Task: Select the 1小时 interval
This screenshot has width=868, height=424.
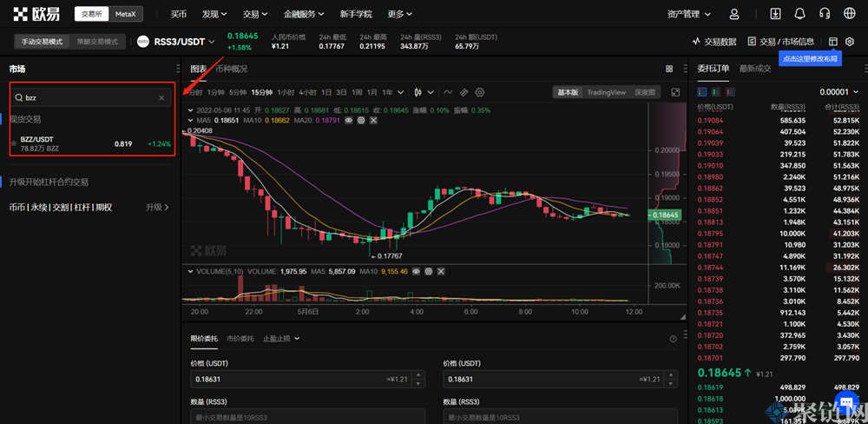Action: point(286,92)
